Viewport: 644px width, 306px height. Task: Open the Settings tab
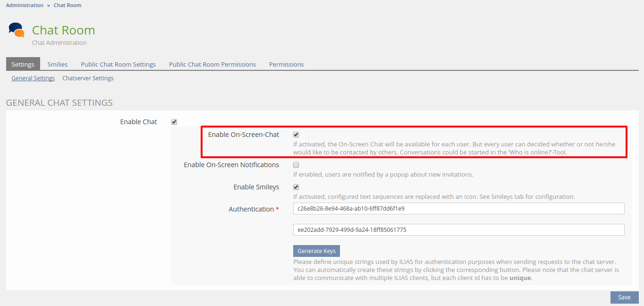(23, 64)
